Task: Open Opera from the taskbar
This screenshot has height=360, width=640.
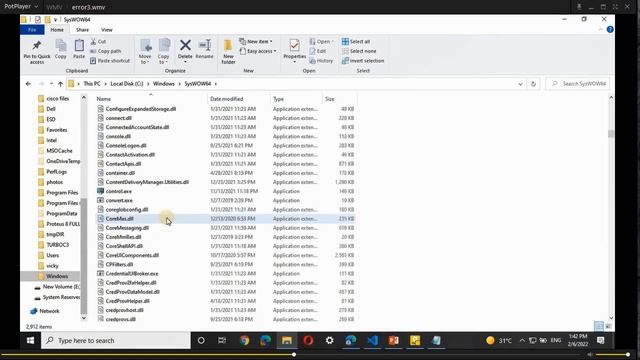Action: pos(308,340)
